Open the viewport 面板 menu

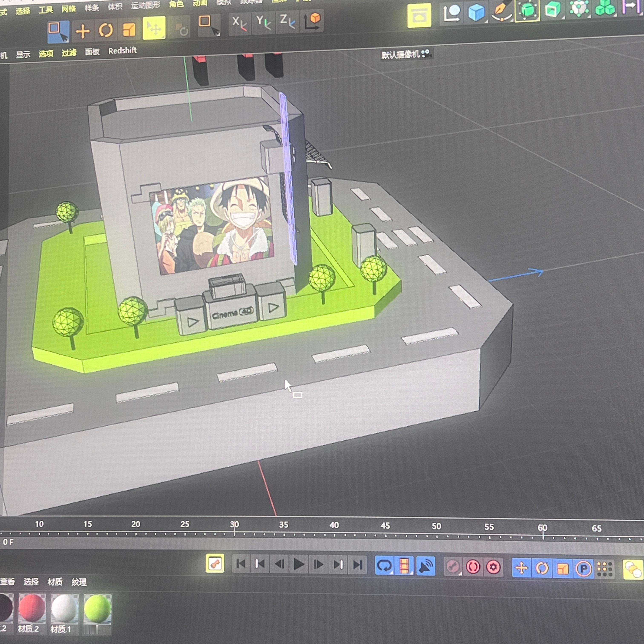point(92,51)
